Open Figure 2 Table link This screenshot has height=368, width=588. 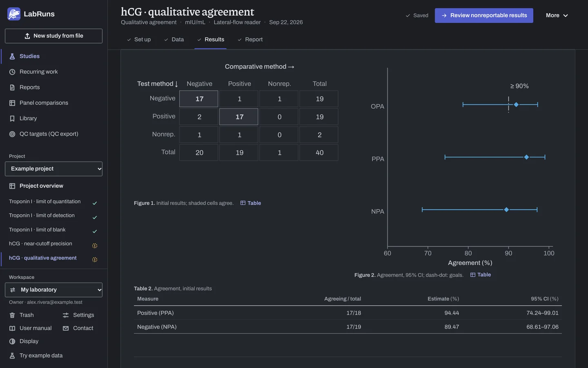[481, 275]
